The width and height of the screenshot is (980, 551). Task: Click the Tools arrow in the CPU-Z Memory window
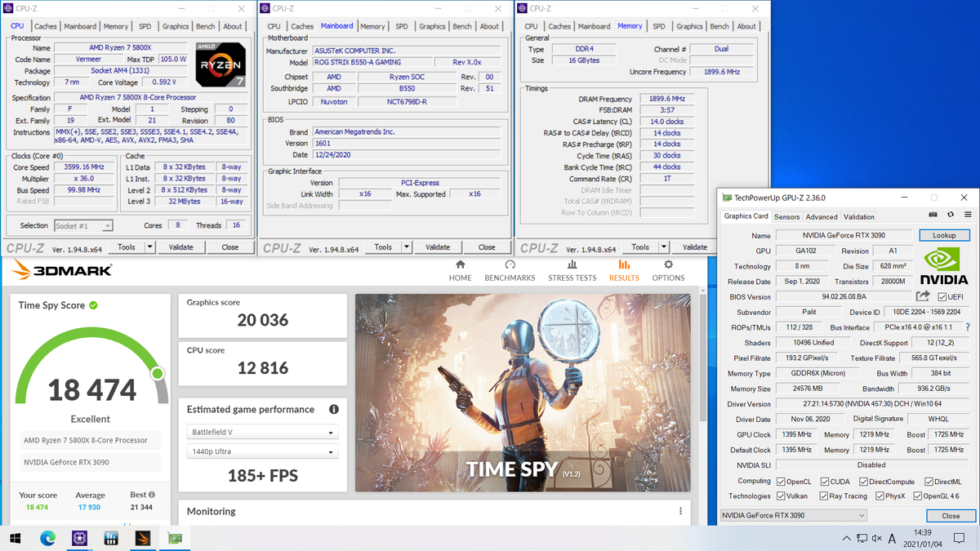pyautogui.click(x=663, y=247)
